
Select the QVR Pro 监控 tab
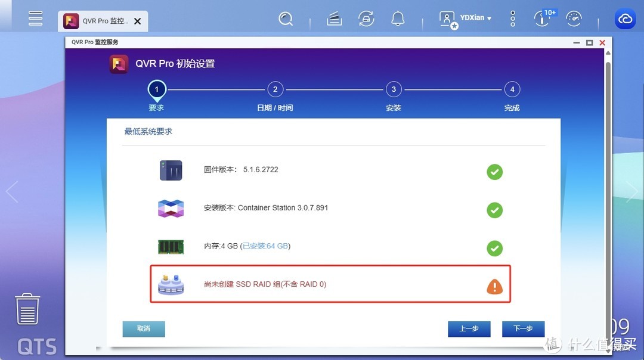pyautogui.click(x=101, y=20)
